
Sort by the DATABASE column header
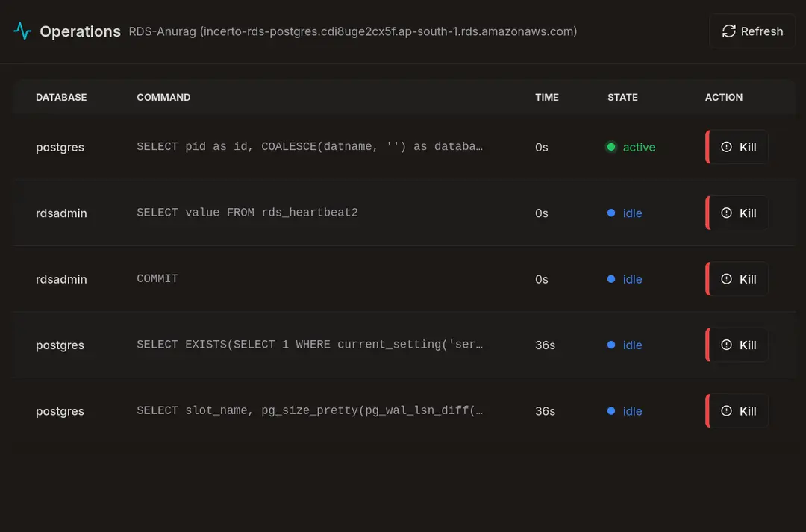click(61, 97)
